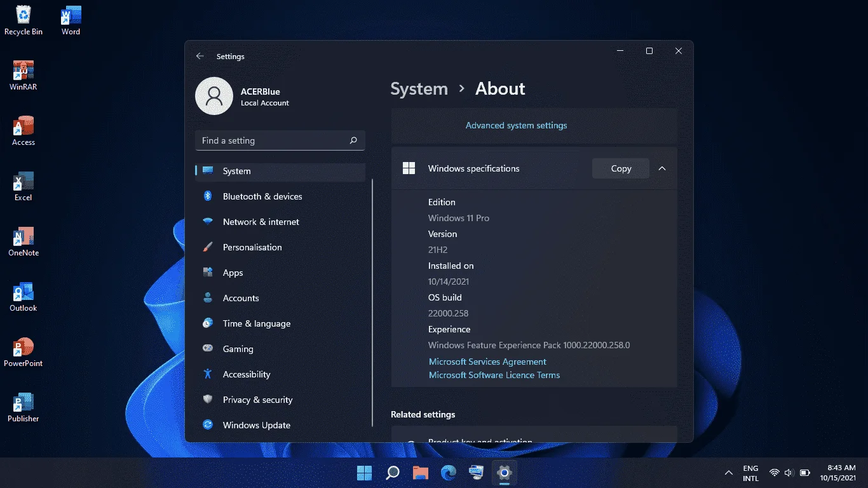Image resolution: width=868 pixels, height=488 pixels.
Task: Click the Windows logo in specifications header
Action: [x=409, y=168]
